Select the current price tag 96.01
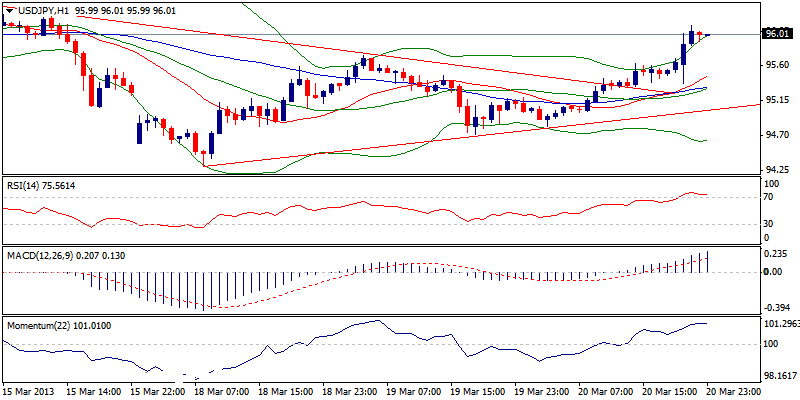The image size is (800, 400). (x=777, y=33)
